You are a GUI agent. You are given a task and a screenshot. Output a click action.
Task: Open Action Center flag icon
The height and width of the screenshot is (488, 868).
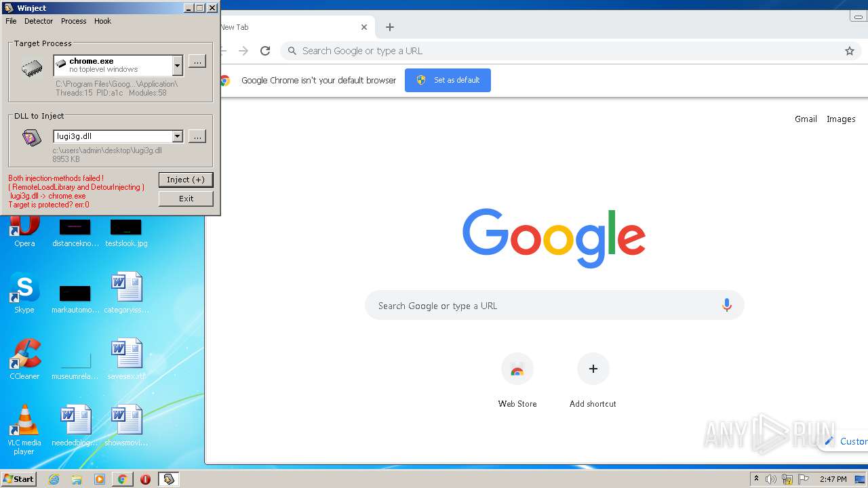(x=803, y=479)
